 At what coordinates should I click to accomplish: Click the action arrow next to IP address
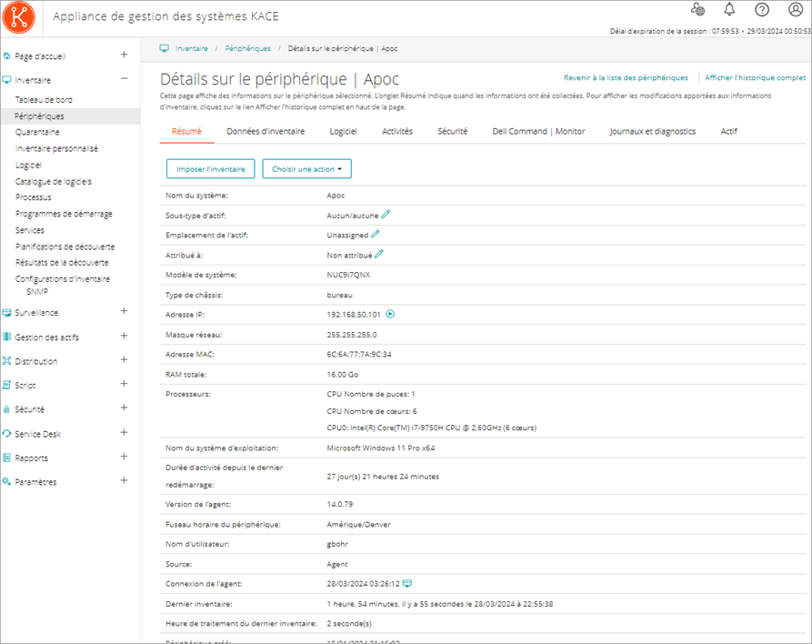pyautogui.click(x=390, y=315)
